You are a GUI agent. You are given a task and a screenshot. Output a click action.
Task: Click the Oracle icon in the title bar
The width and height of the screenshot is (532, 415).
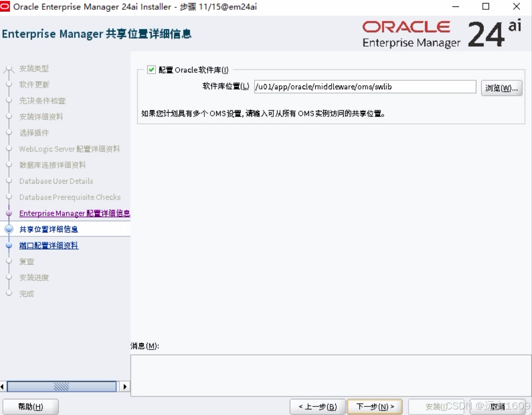tap(5, 6)
